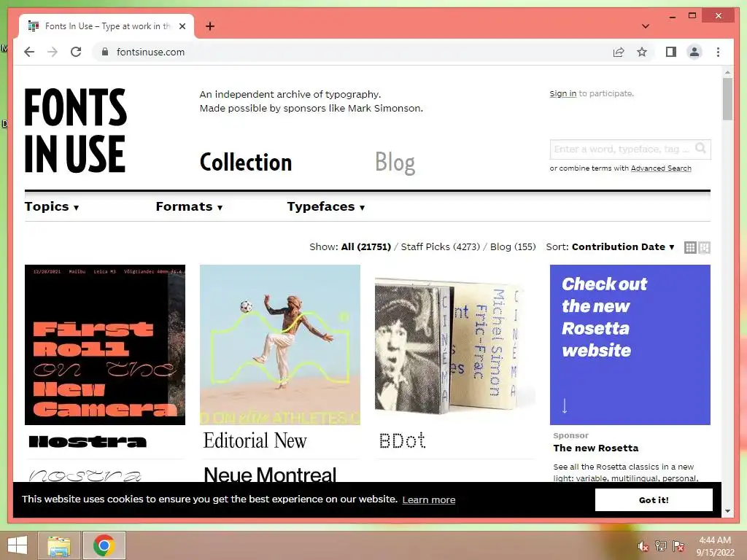747x560 pixels.
Task: Bookmark this page with the star icon
Action: coord(642,52)
